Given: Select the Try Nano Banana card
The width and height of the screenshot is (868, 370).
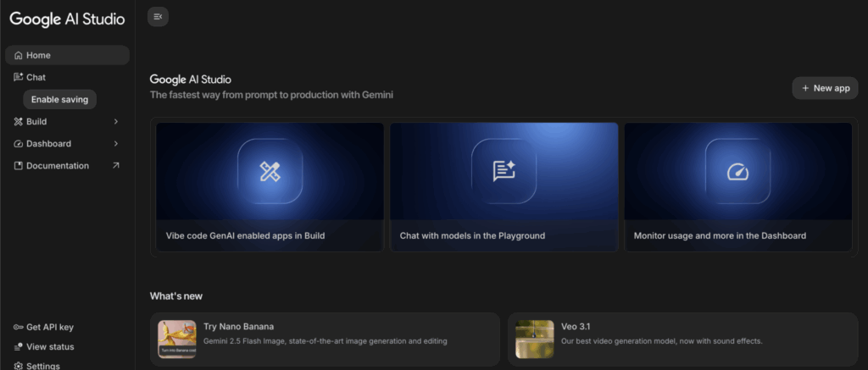Looking at the screenshot, I should (325, 339).
